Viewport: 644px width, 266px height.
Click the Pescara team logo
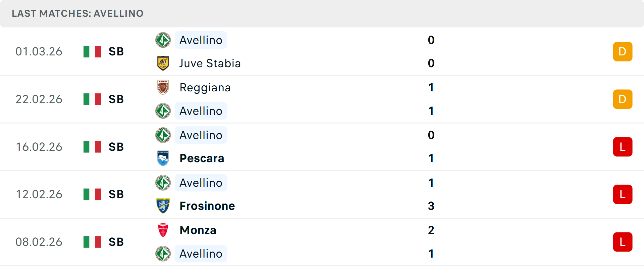coord(163,158)
